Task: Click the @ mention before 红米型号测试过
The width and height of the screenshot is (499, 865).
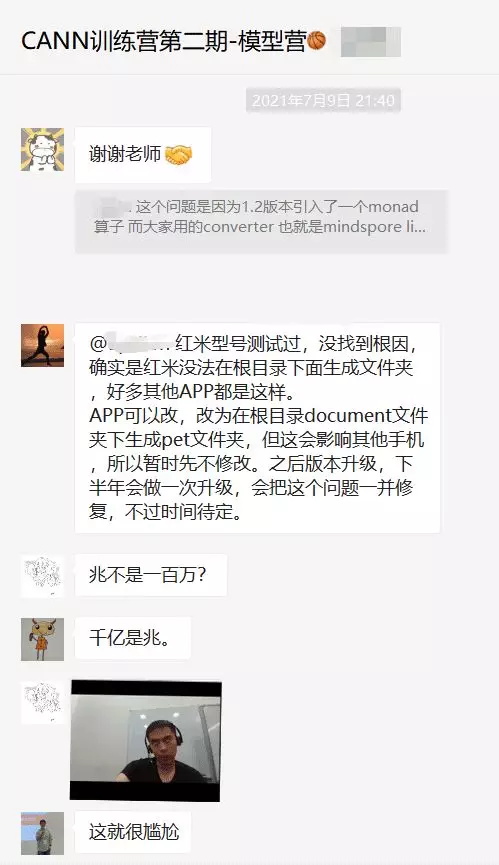Action: click(x=131, y=343)
